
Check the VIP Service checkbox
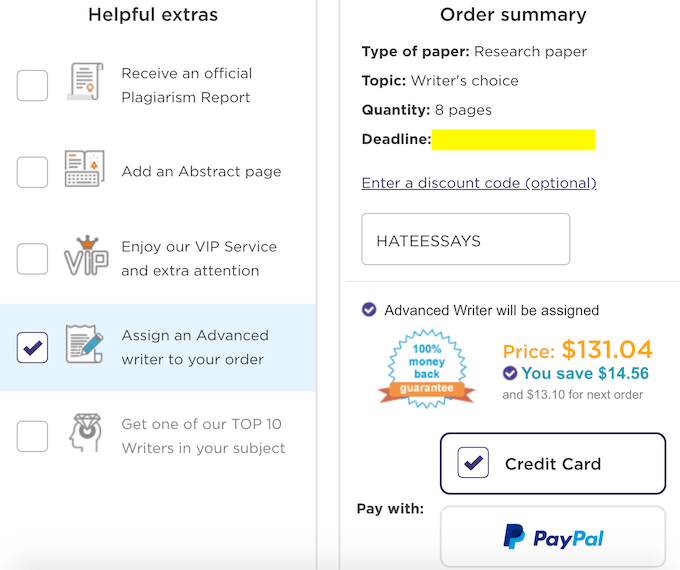pyautogui.click(x=32, y=259)
